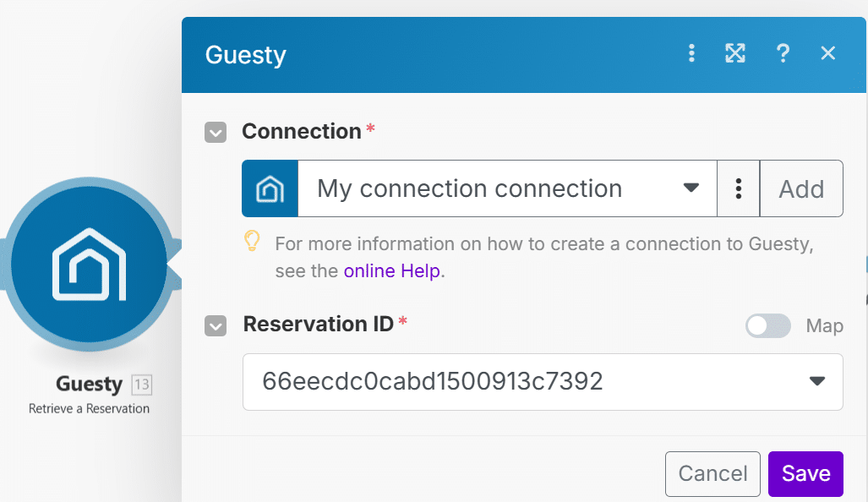The width and height of the screenshot is (868, 502).
Task: Collapse the Connection section
Action: coord(216,133)
